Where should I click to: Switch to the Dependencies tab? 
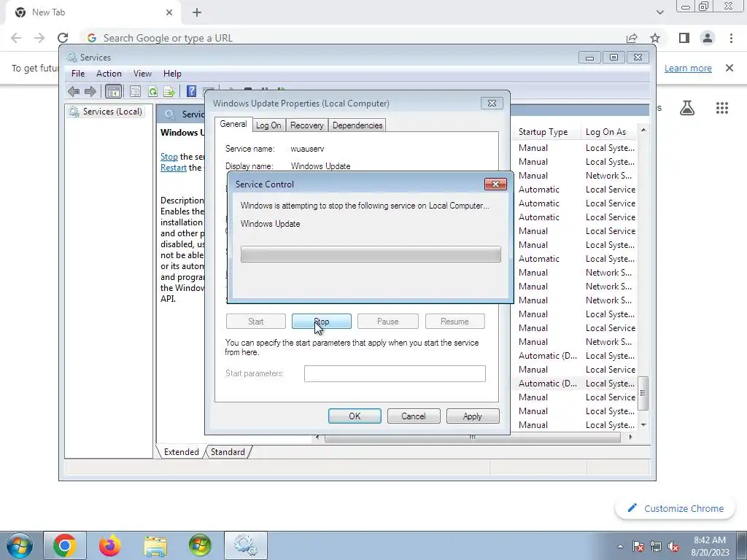[x=357, y=125]
